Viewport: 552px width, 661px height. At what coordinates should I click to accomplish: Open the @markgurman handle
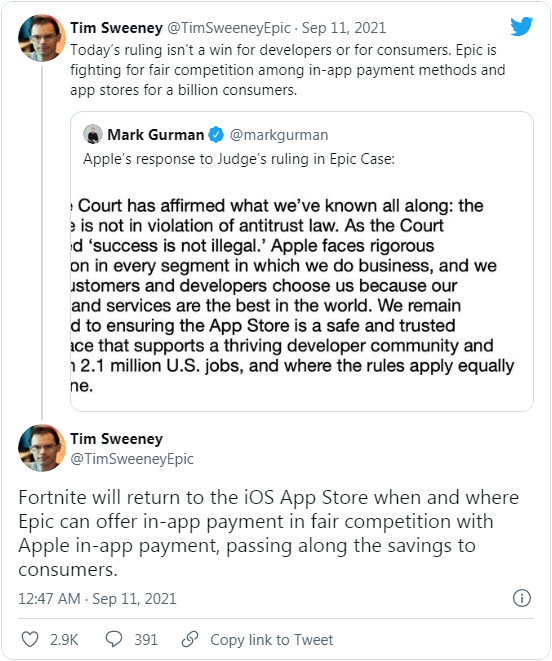point(279,134)
